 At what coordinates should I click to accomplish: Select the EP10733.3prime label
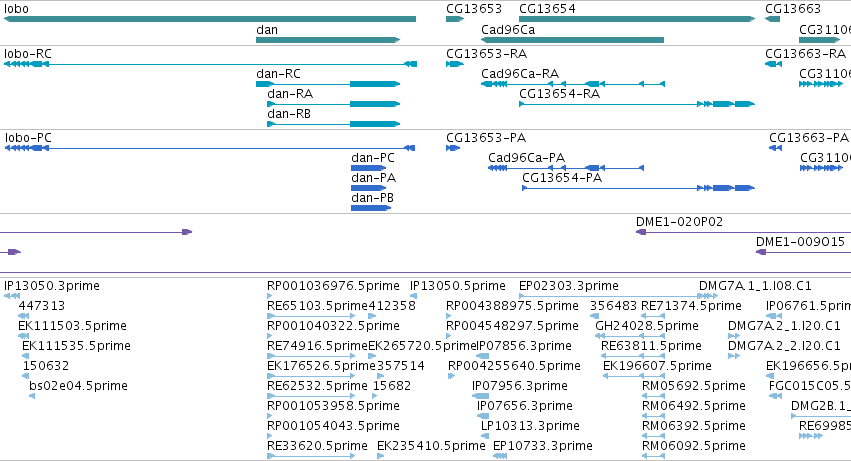tap(543, 446)
